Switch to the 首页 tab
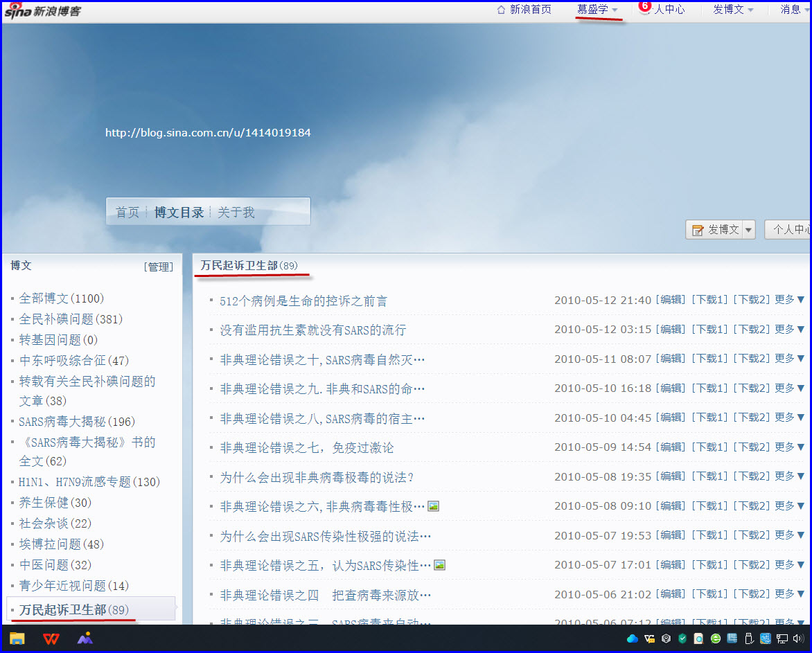This screenshot has width=812, height=653. (x=127, y=212)
